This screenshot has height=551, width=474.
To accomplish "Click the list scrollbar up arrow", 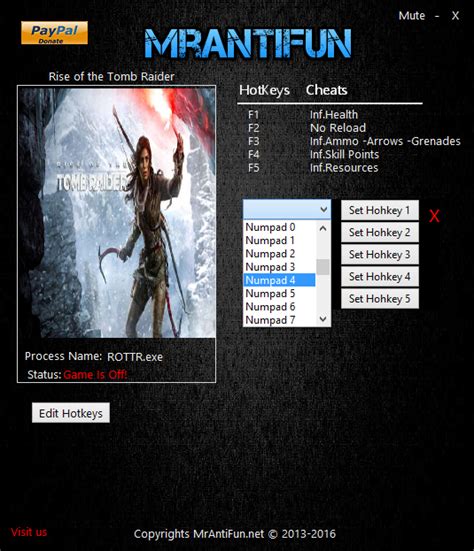I will 323,228.
